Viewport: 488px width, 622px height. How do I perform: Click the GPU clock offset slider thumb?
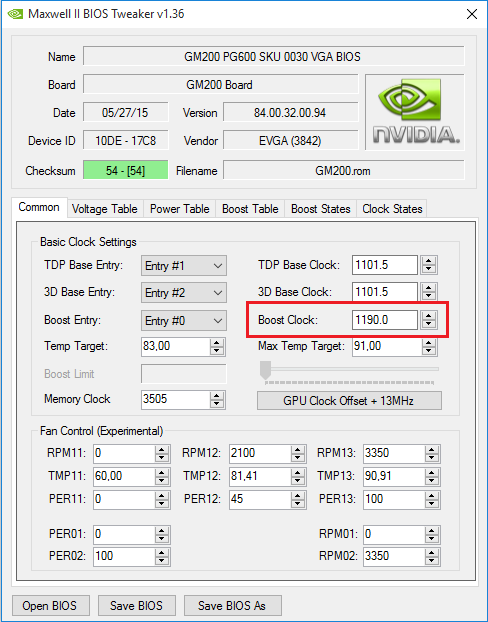(x=265, y=370)
